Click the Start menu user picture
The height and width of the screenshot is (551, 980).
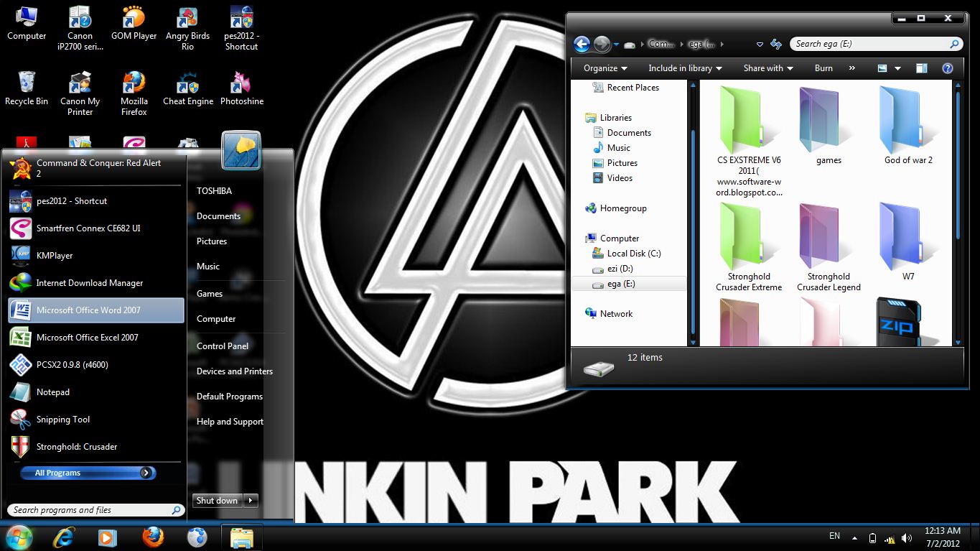(x=241, y=151)
